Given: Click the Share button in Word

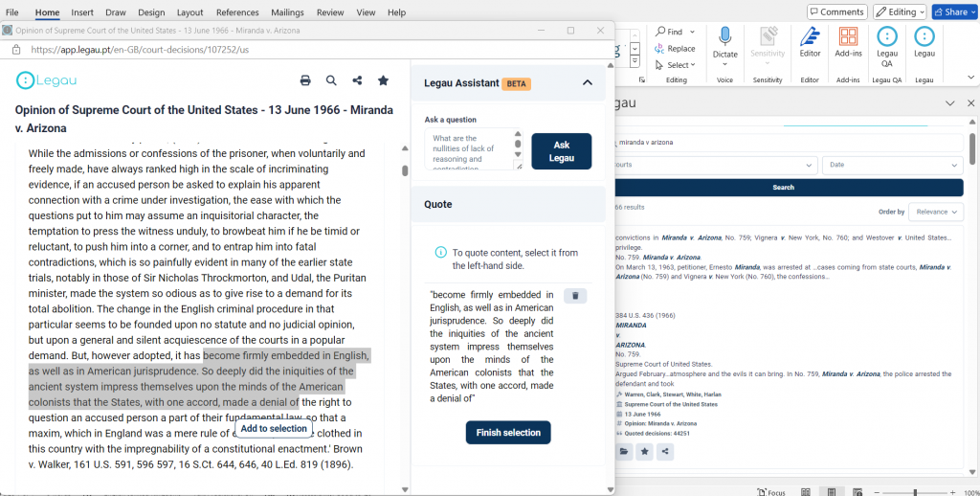Looking at the screenshot, I should pyautogui.click(x=954, y=11).
